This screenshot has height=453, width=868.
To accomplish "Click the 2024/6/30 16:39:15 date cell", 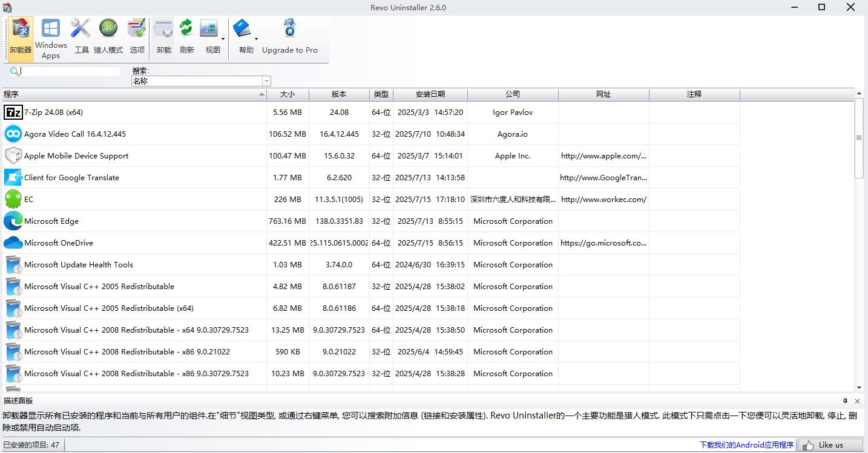I will 430,265.
